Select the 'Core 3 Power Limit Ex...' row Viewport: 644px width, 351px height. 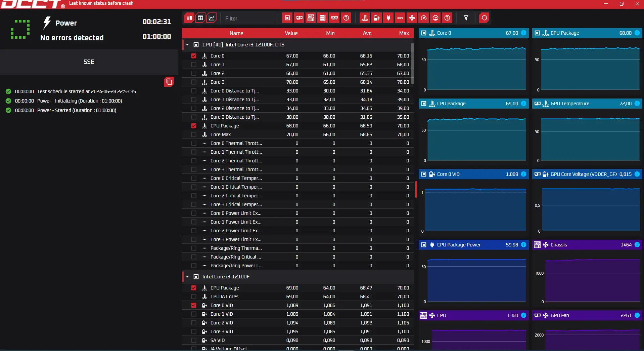(298, 239)
